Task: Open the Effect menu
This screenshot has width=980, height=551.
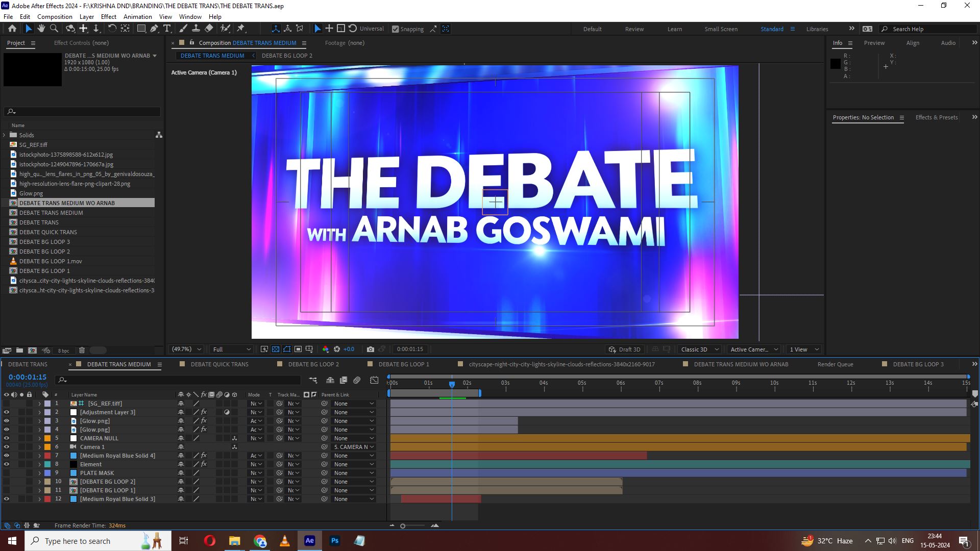Action: point(109,17)
